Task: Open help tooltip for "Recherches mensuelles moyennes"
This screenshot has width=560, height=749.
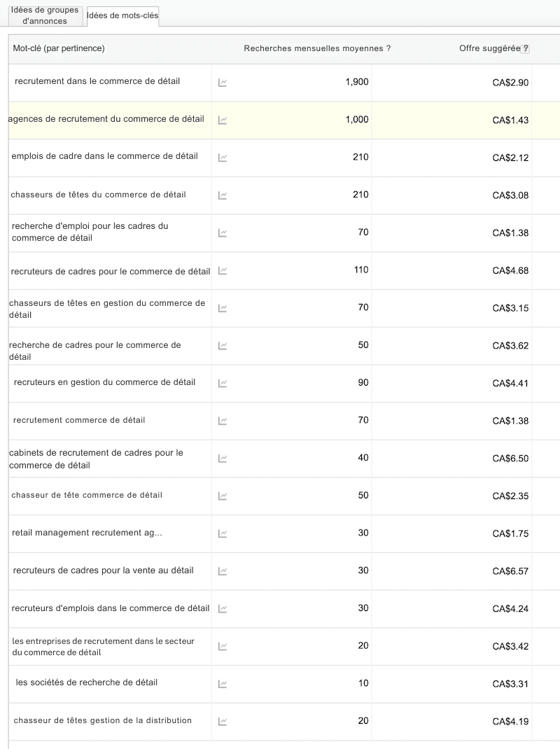Action: coord(388,48)
